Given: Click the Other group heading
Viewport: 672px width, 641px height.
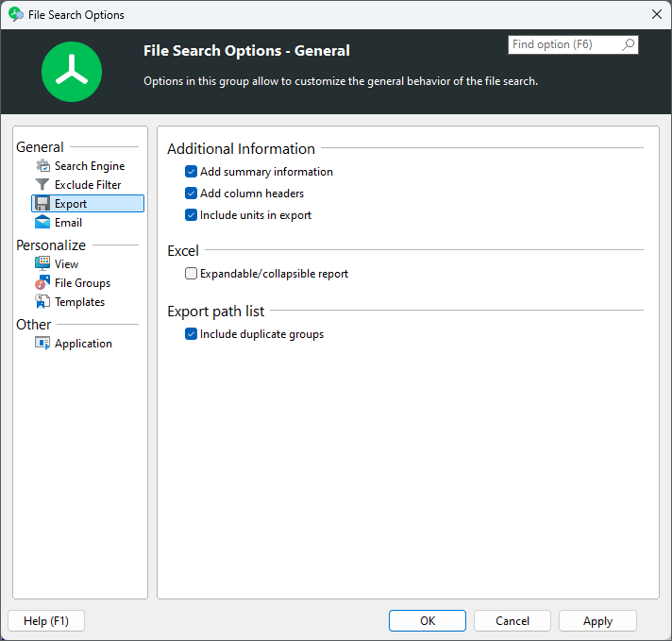Looking at the screenshot, I should [x=33, y=325].
